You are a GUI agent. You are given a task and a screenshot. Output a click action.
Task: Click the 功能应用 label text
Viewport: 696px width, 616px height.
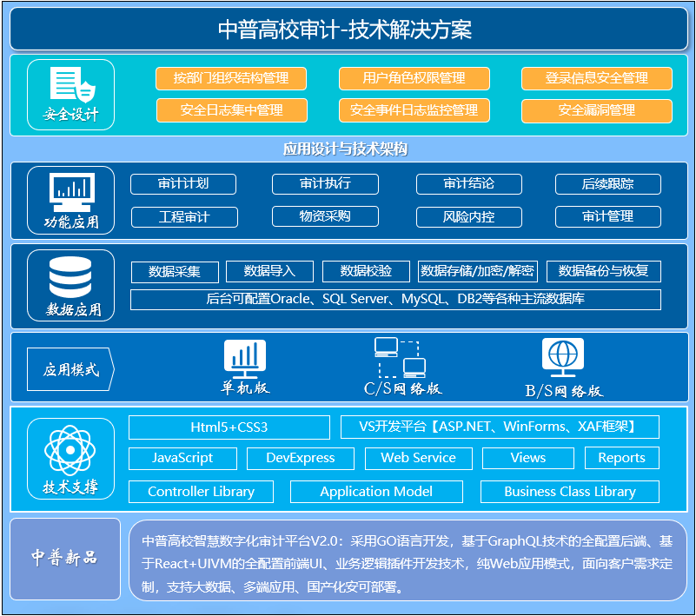(x=71, y=221)
